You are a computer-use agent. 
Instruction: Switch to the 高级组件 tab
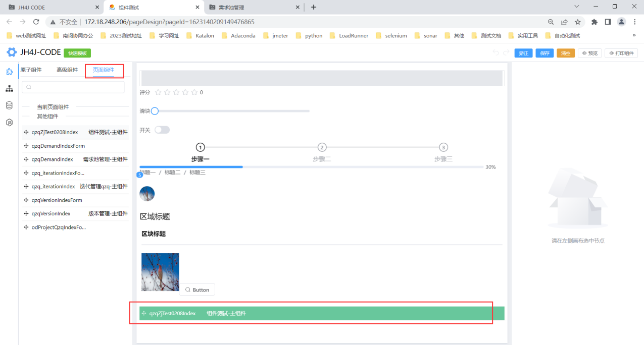[x=67, y=70]
